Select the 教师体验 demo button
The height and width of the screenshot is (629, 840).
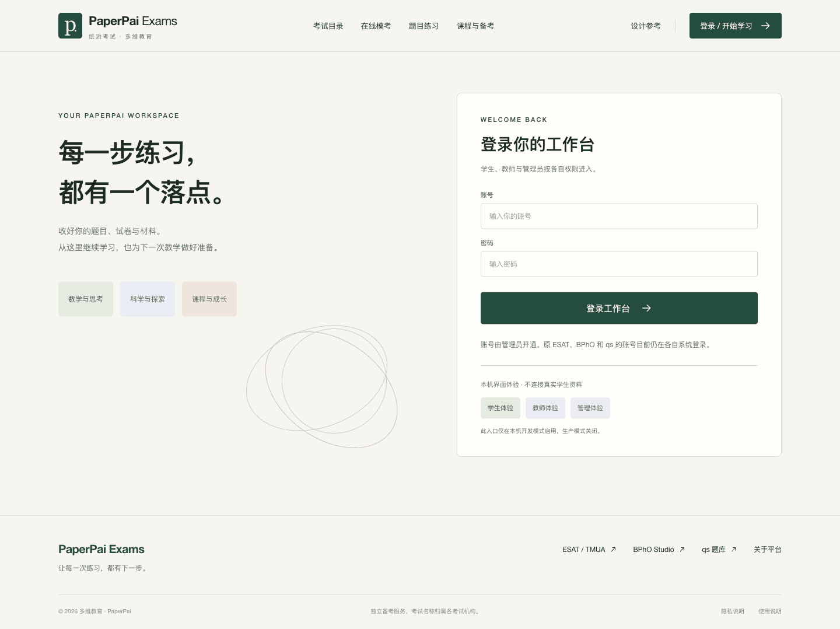pos(545,408)
